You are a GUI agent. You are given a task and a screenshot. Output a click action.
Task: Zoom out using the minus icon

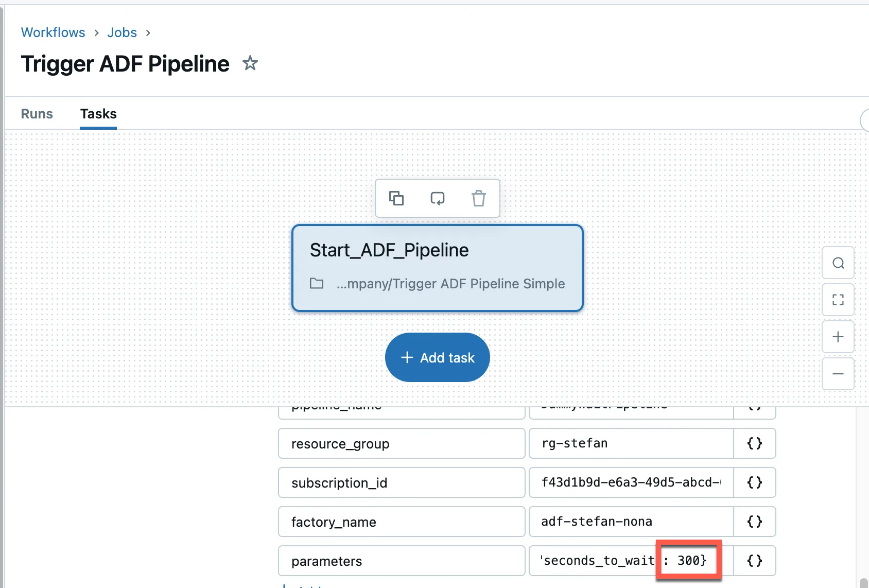tap(838, 374)
